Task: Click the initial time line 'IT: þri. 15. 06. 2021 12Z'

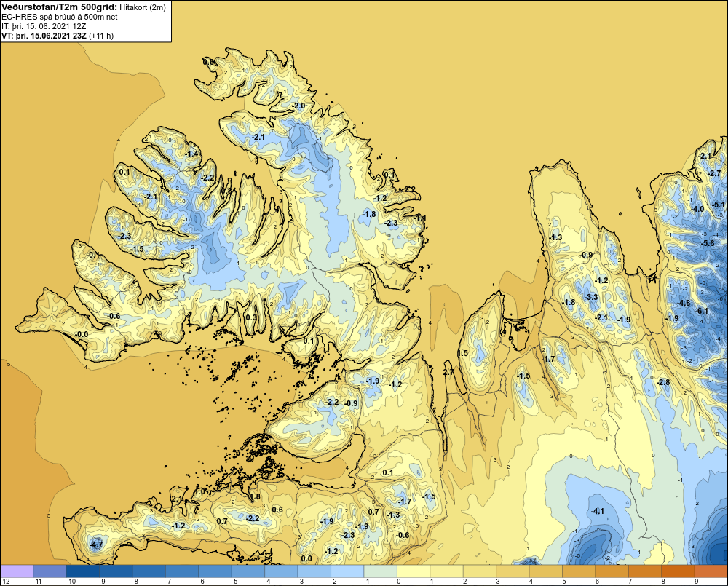Action: coord(44,26)
